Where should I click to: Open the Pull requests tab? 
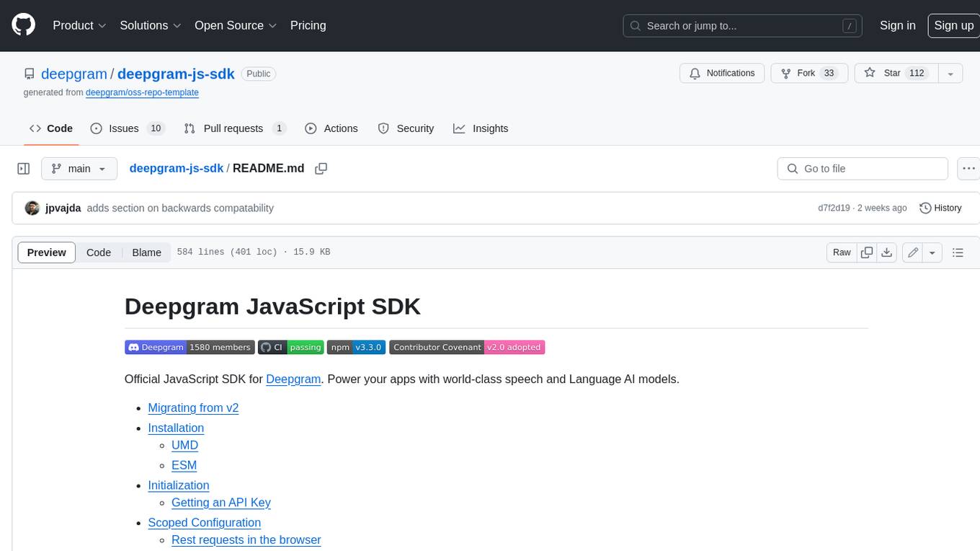point(235,128)
